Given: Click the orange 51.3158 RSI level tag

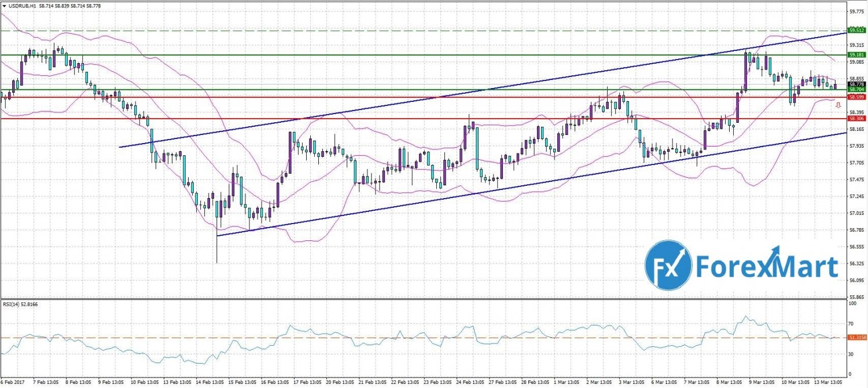Looking at the screenshot, I should pyautogui.click(x=856, y=338).
